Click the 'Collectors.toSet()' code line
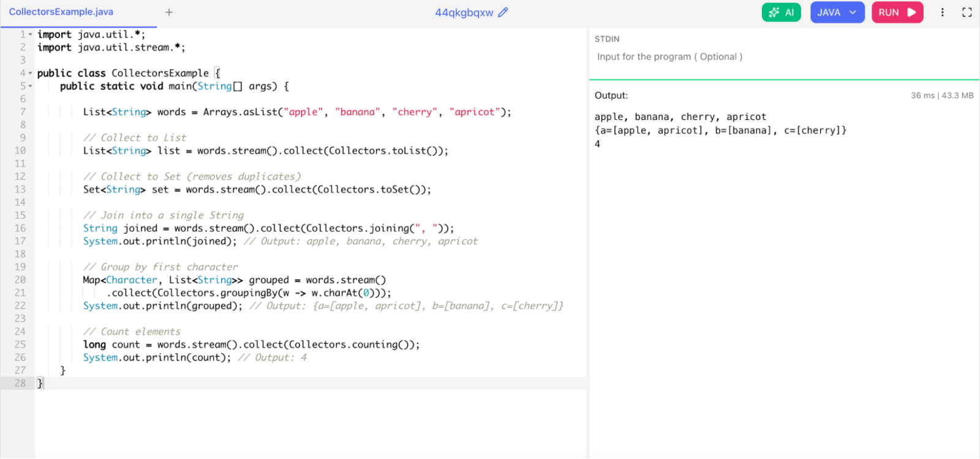This screenshot has width=980, height=459. point(257,190)
